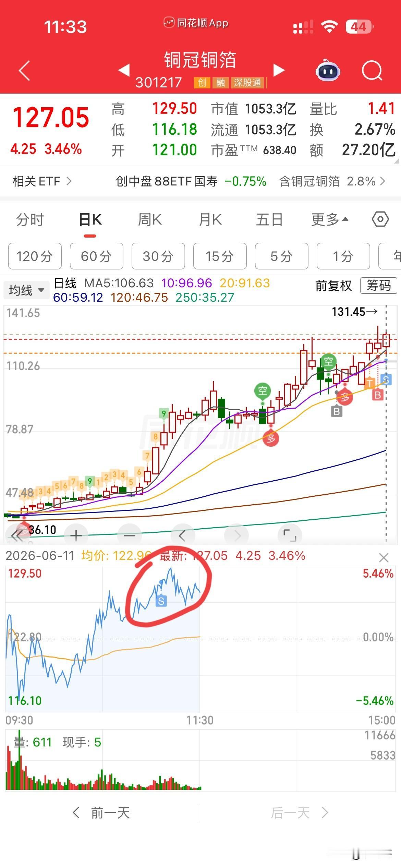The height and width of the screenshot is (868, 401).
Task: Open the chart settings hexagon icon
Action: (380, 219)
